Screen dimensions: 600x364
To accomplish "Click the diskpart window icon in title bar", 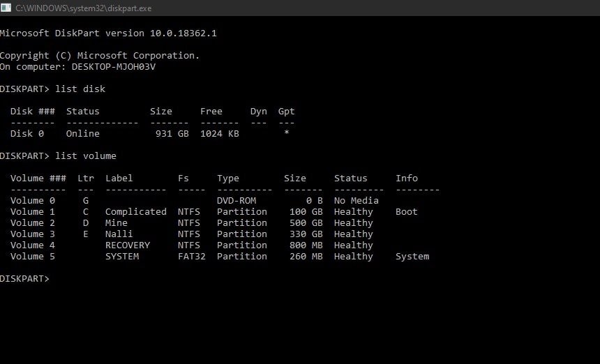I will tap(6, 8).
